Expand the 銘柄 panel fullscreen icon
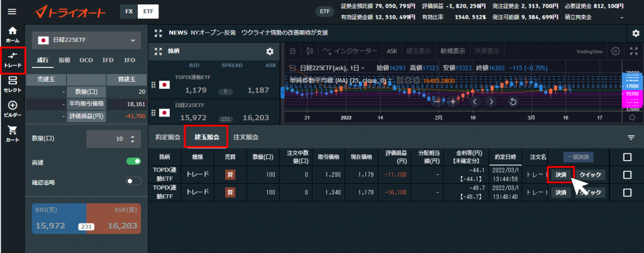The width and height of the screenshot is (644, 253). pyautogui.click(x=158, y=52)
